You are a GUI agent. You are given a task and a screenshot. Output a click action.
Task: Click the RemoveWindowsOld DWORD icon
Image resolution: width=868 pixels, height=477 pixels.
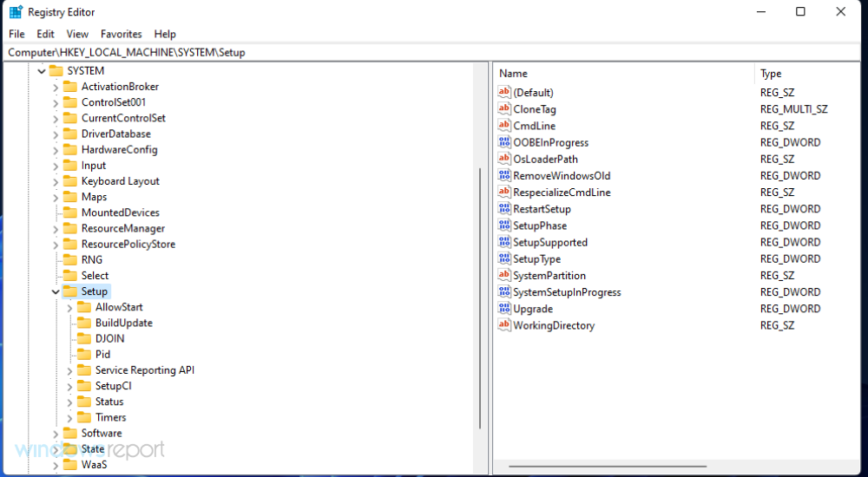point(504,175)
